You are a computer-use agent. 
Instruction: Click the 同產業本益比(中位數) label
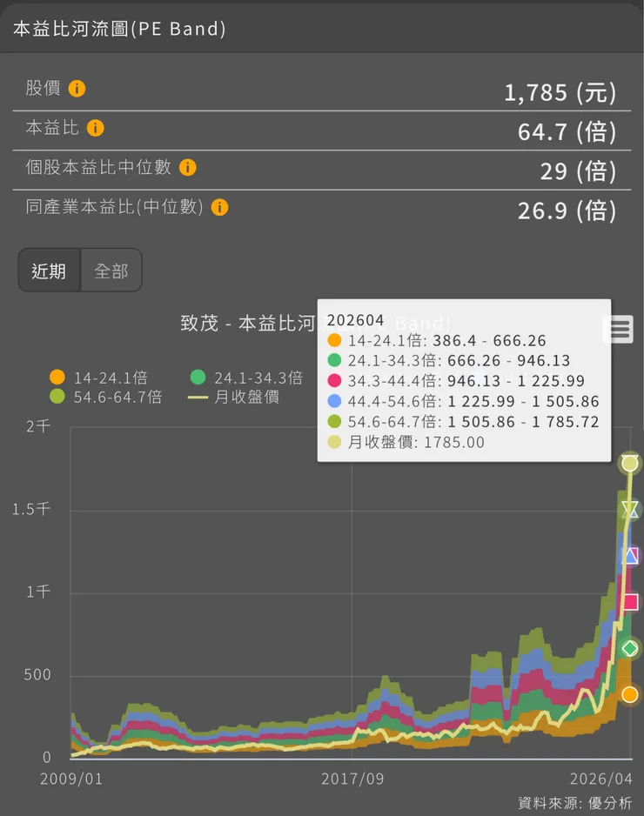coord(115,206)
